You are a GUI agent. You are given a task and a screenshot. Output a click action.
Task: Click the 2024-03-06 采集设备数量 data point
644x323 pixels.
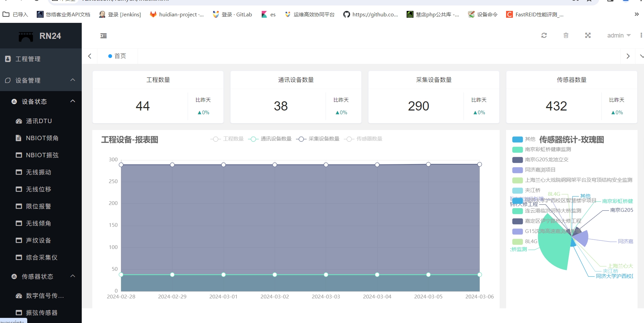pos(480,164)
